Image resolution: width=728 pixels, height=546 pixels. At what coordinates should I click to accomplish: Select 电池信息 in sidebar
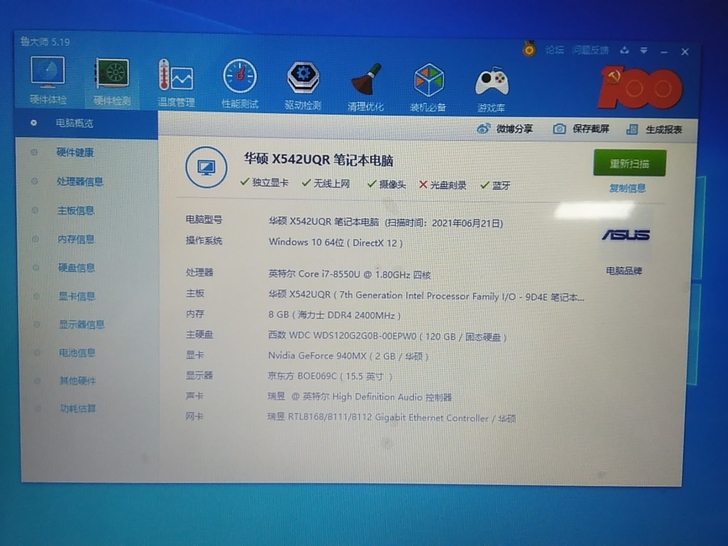77,353
